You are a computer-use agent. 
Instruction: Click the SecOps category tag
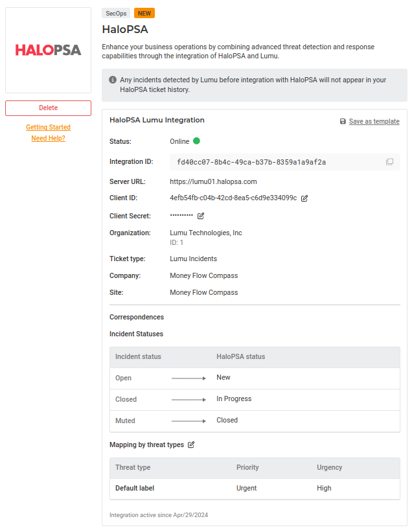(x=116, y=13)
